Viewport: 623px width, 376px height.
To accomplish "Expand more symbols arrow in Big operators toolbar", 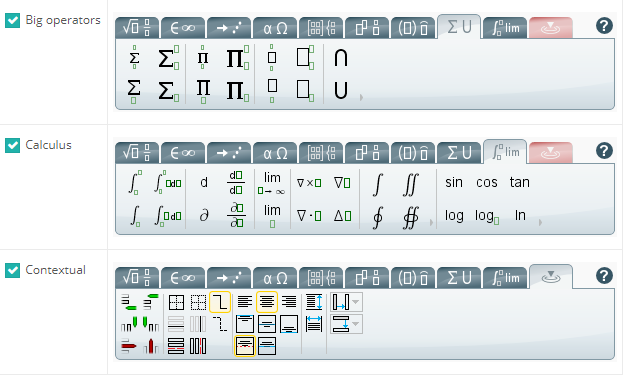I will (x=361, y=97).
